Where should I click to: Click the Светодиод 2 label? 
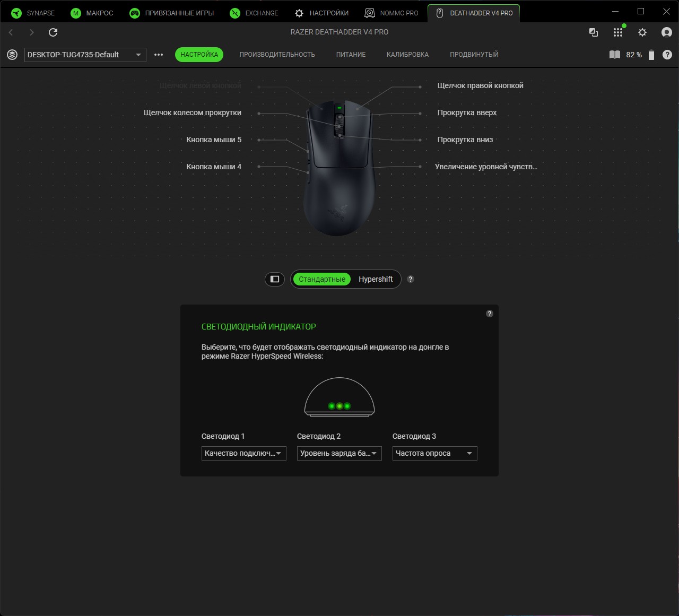tap(319, 436)
